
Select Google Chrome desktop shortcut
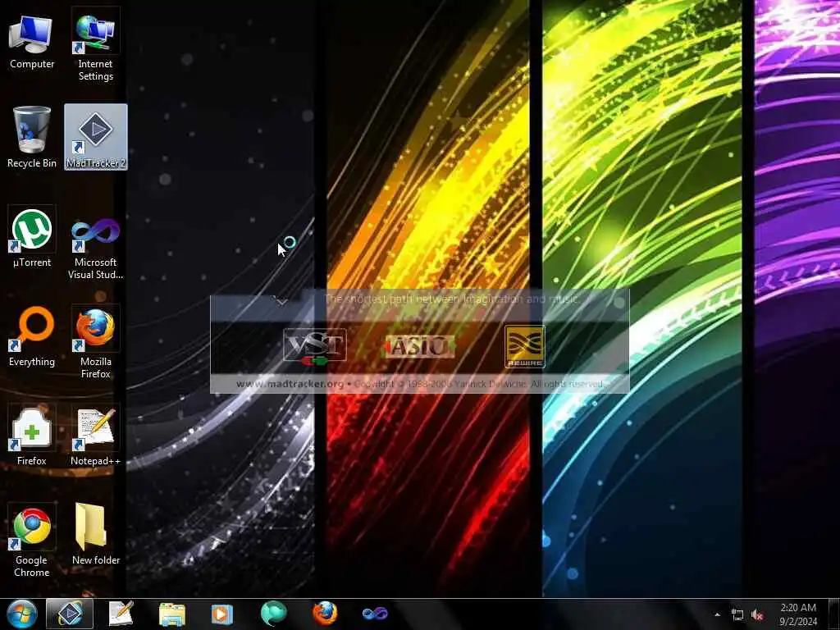32,541
